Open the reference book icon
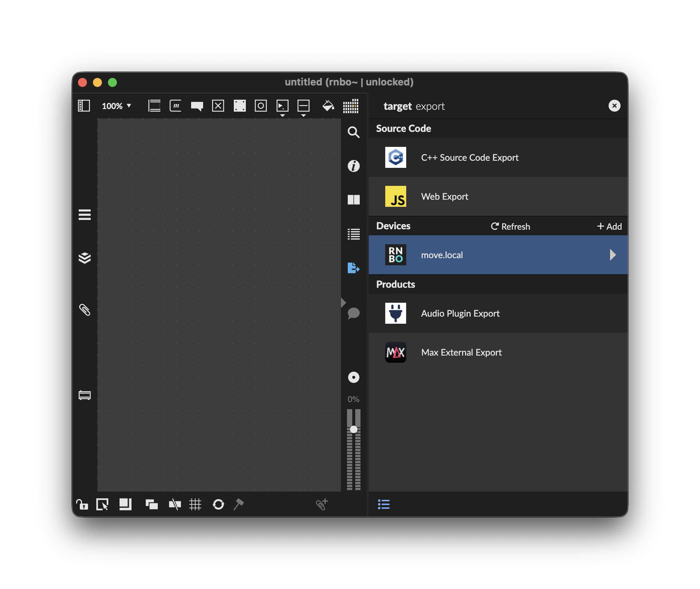This screenshot has width=700, height=589. 353,200
